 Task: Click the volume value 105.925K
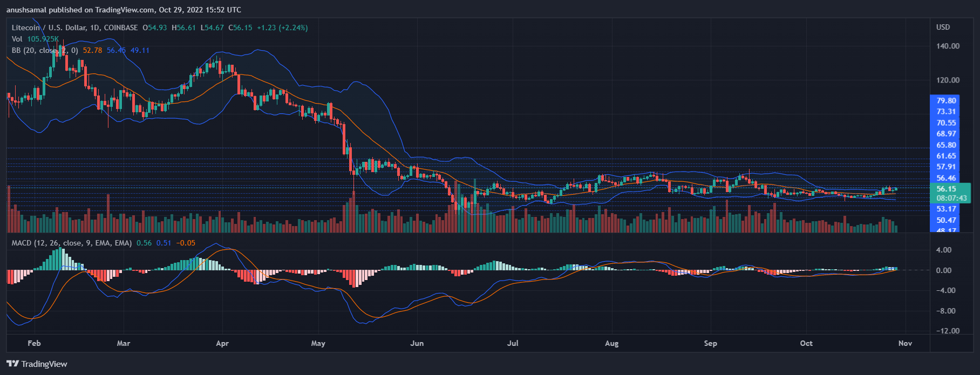point(43,39)
